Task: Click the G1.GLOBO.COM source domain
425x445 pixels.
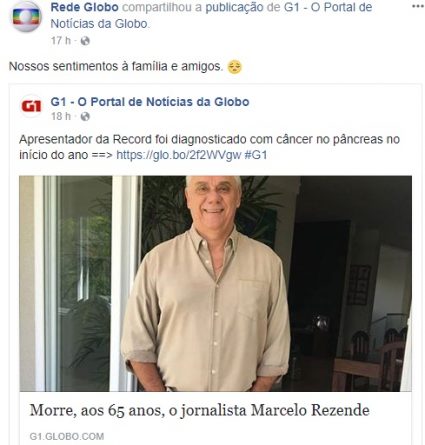Action: click(x=67, y=436)
